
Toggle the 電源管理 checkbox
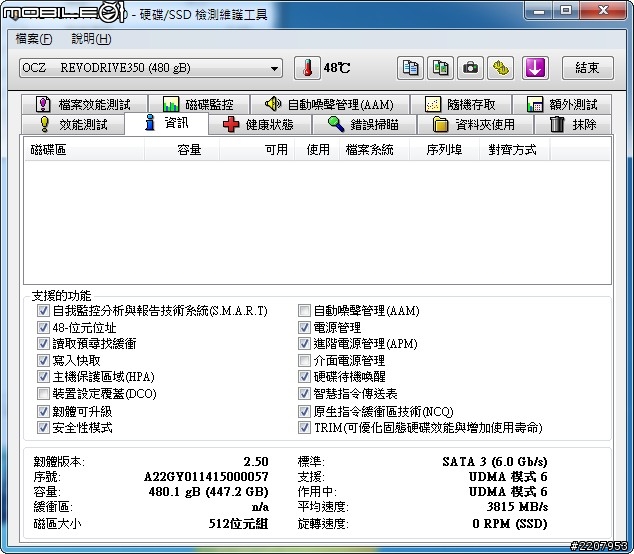(x=304, y=327)
